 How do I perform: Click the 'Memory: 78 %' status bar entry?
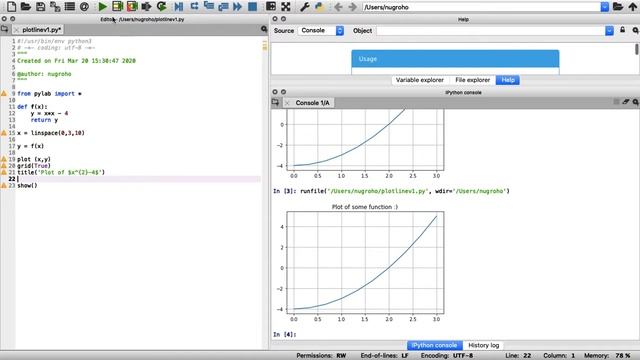pyautogui.click(x=607, y=356)
